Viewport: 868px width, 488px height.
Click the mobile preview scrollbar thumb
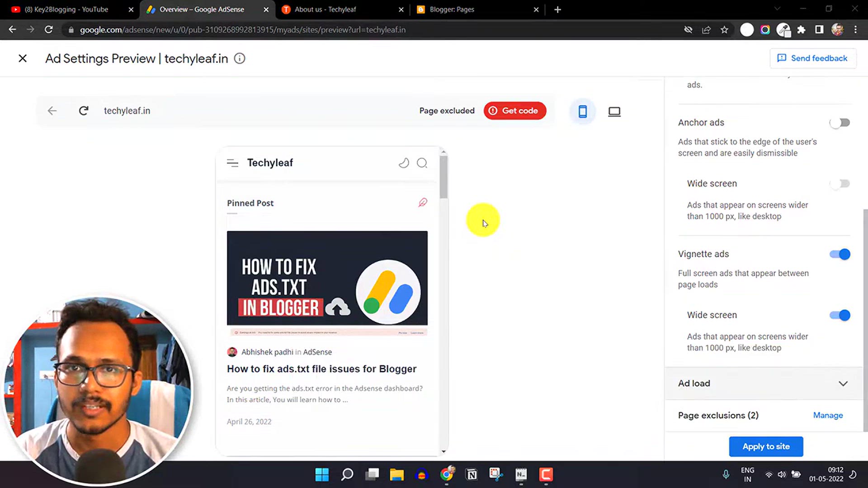(443, 177)
